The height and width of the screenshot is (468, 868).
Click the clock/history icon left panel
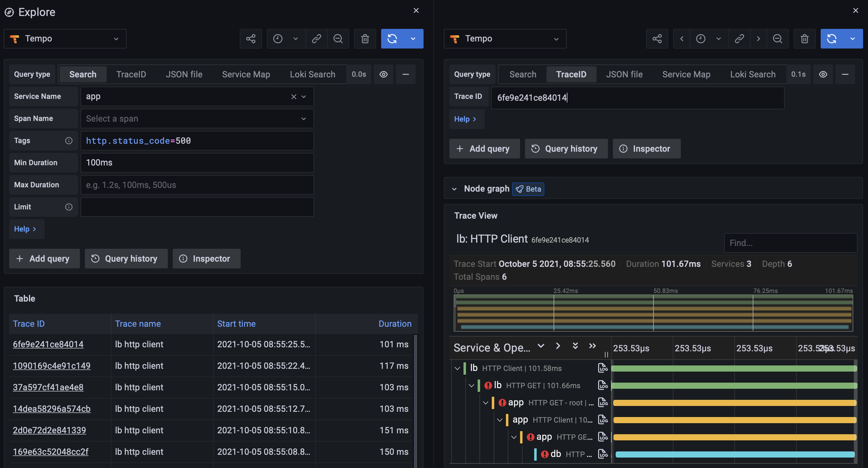point(278,38)
